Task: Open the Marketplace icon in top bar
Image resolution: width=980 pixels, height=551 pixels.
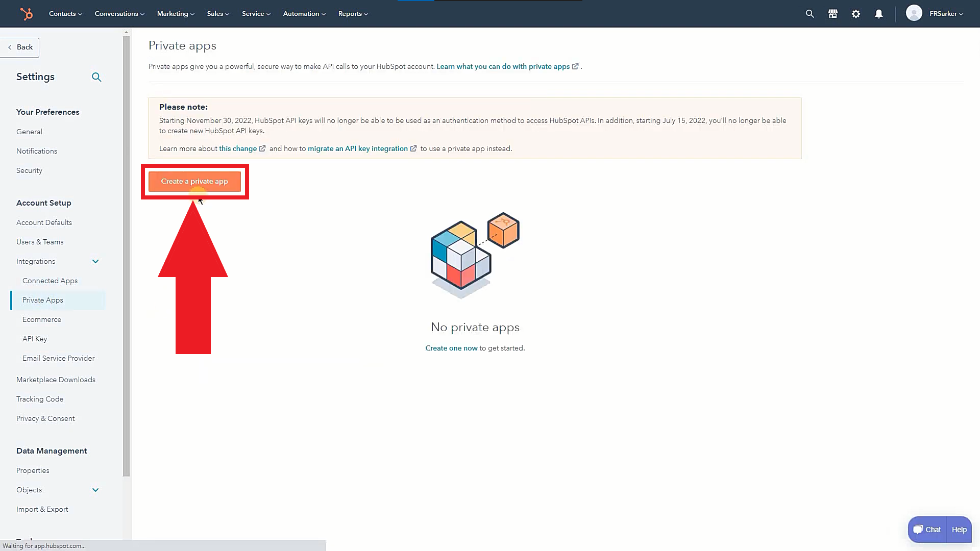Action: point(833,14)
